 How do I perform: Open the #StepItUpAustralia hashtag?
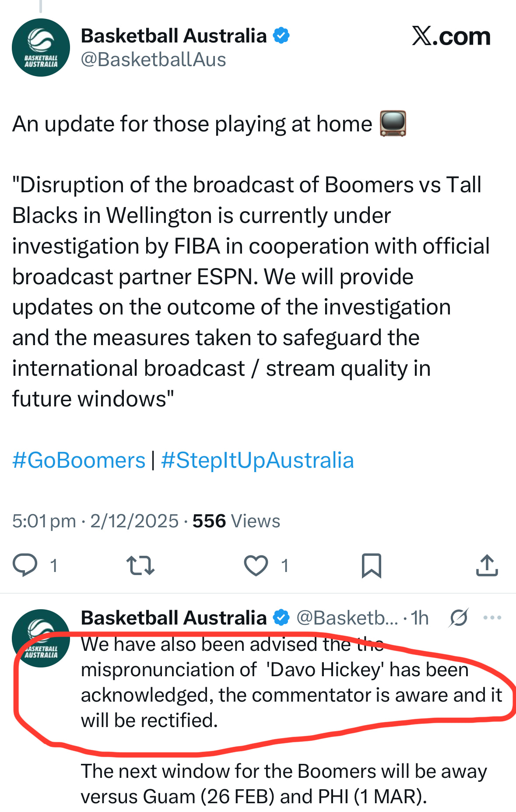[257, 460]
